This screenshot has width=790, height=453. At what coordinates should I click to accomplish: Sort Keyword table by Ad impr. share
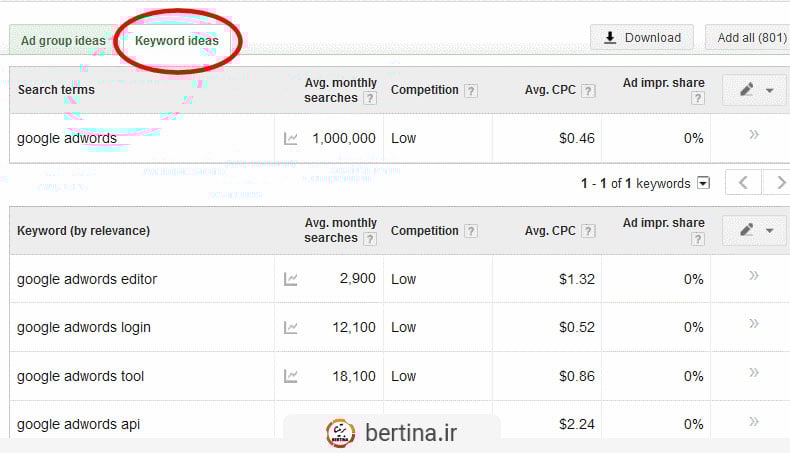click(x=664, y=223)
